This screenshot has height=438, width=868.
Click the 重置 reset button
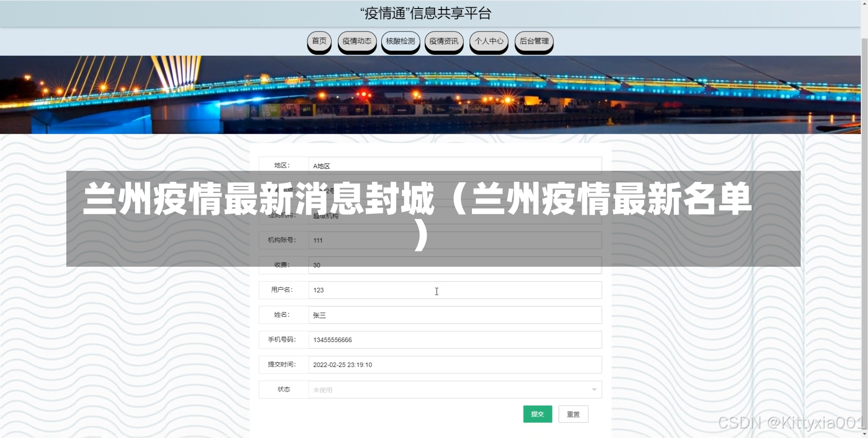pos(573,414)
